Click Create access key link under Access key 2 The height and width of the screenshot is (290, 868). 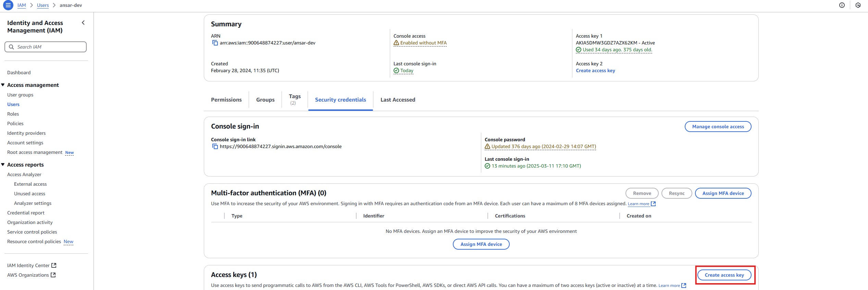pyautogui.click(x=595, y=70)
